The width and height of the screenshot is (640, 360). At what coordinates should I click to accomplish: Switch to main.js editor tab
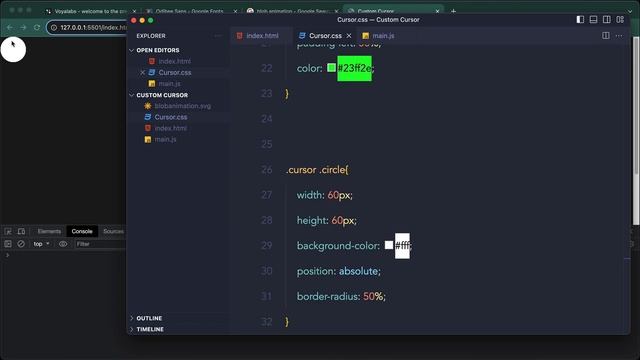(378, 36)
